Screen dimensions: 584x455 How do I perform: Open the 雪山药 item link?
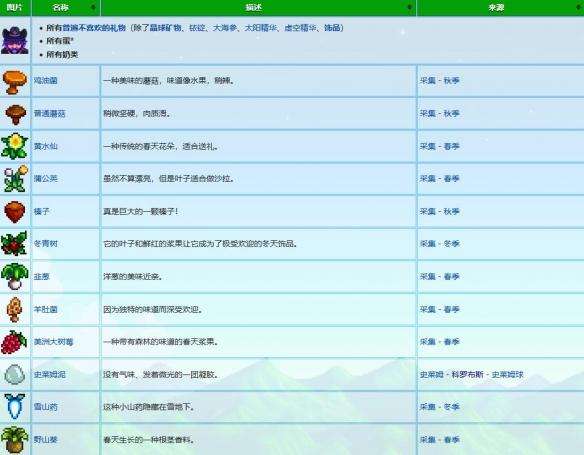(x=45, y=407)
